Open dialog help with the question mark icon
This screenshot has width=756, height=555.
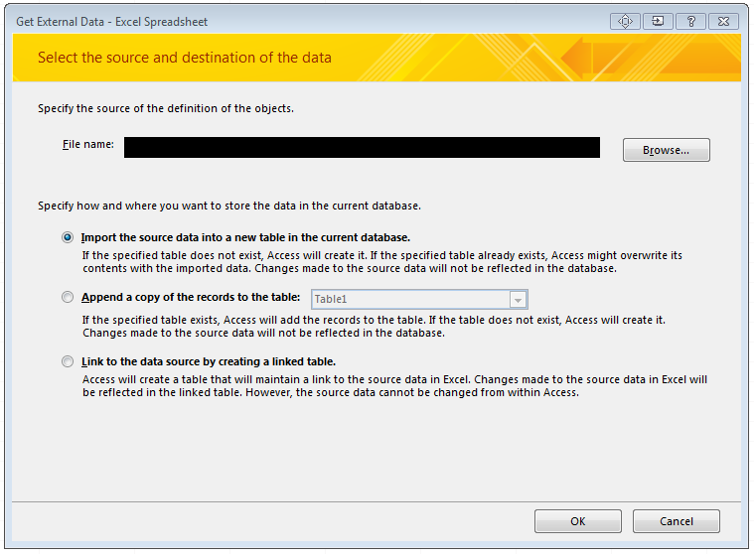tap(690, 21)
